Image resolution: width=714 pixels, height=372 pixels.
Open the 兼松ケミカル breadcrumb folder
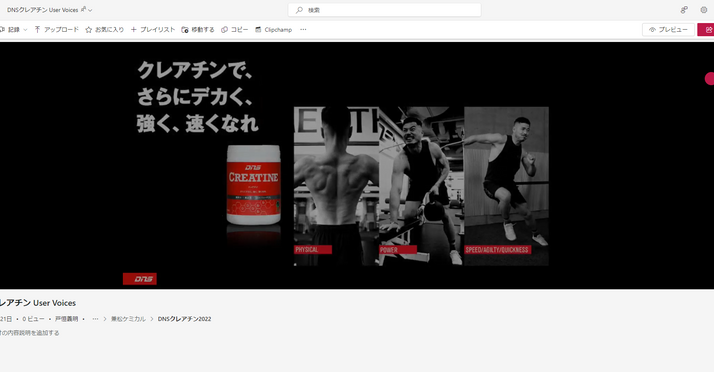pos(128,319)
